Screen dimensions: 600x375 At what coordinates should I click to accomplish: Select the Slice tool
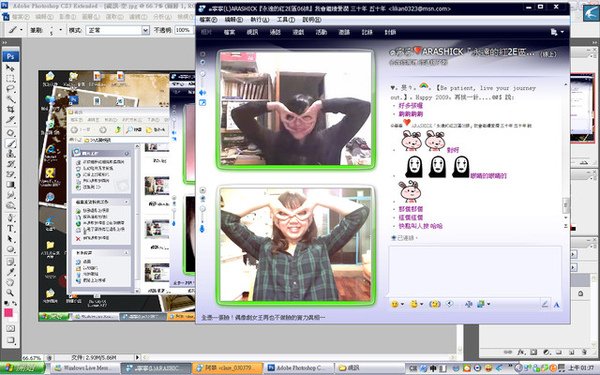point(10,120)
